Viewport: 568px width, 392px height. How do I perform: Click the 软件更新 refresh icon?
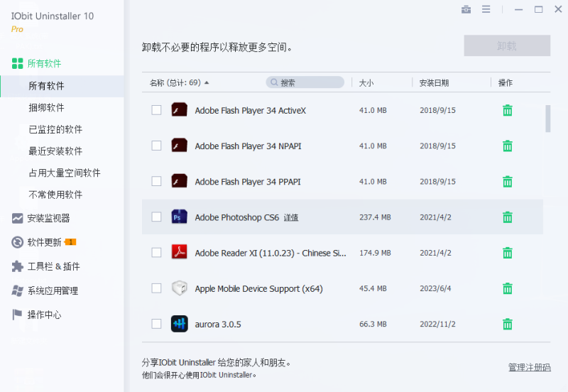(x=17, y=242)
